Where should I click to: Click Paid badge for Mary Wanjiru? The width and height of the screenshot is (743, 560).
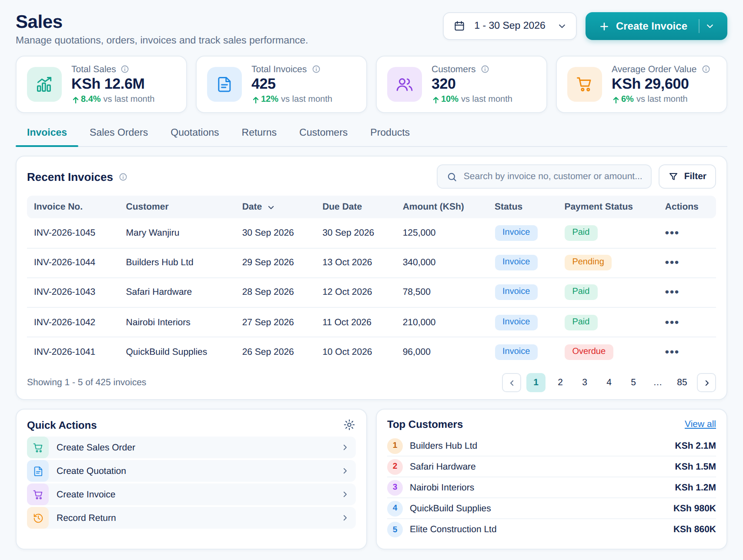pos(581,233)
